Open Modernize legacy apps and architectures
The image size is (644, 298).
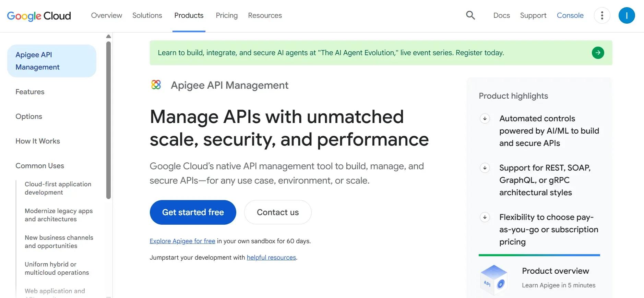(59, 215)
